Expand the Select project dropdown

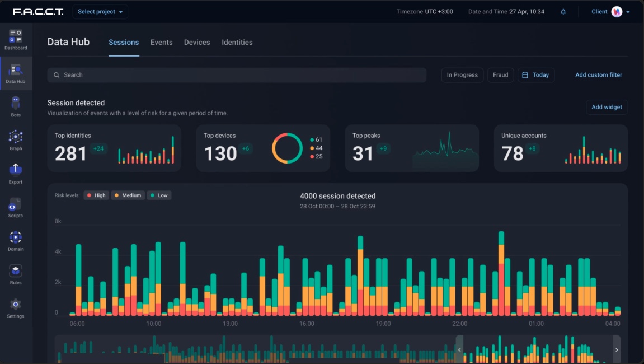[100, 12]
